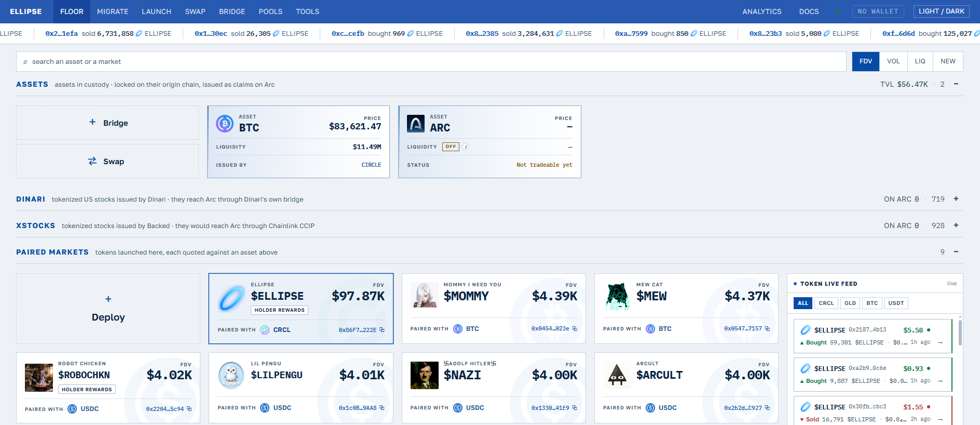Click the Bitcoin icon on BTC asset card
Viewport: 980px width, 425px height.
(225, 124)
